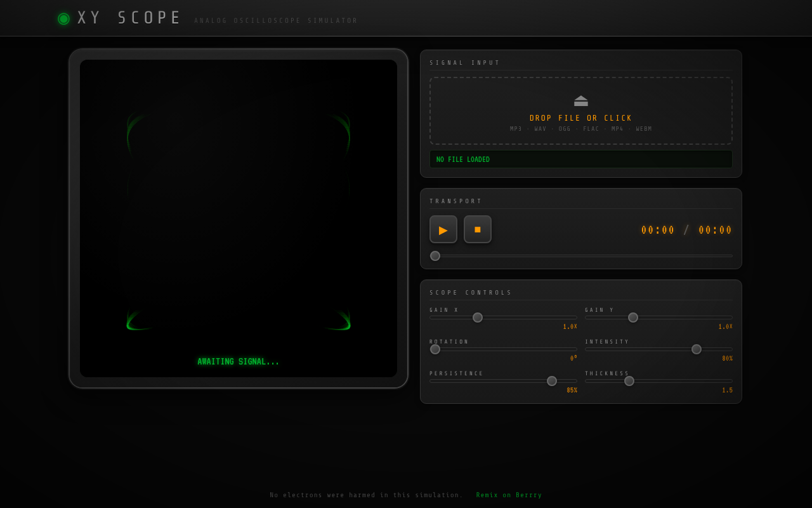Click the No electrons were harmed footer text

(367, 495)
